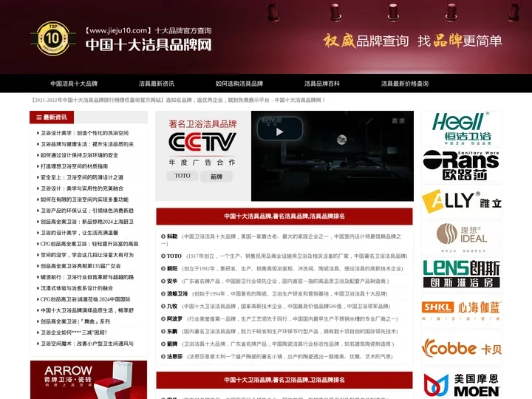
Task: Open the 东鹏 brand entry
Action: tap(172, 332)
